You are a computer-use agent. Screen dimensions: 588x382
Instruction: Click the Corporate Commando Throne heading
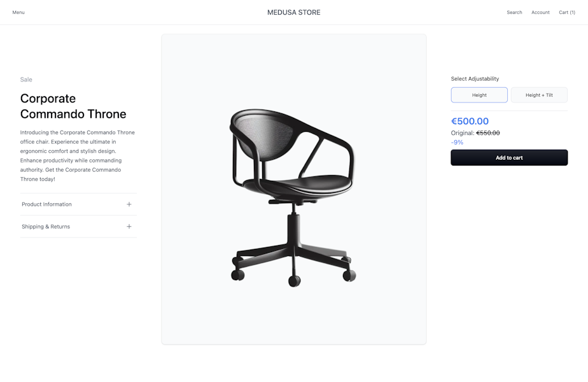[73, 106]
